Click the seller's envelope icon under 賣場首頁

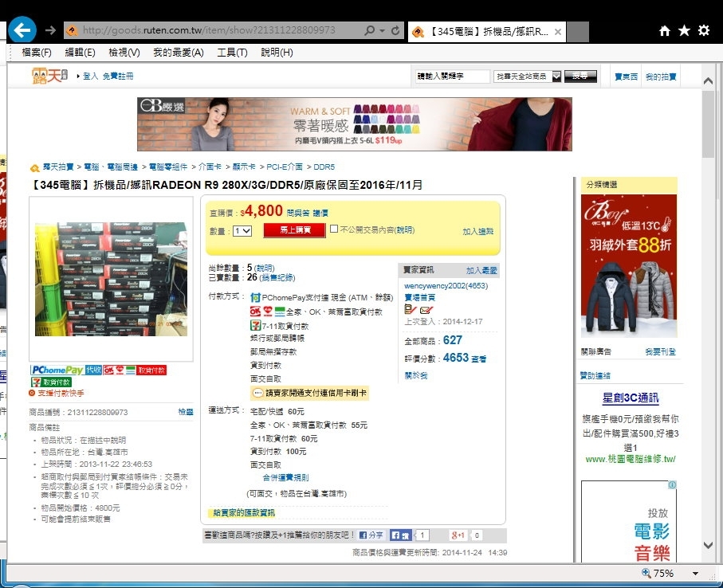tap(426, 310)
